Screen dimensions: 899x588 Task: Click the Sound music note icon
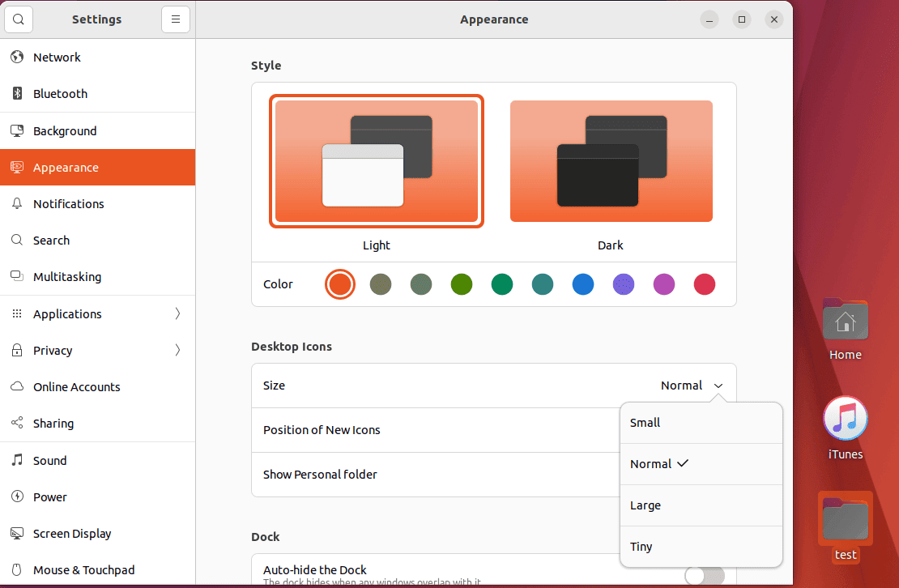17,461
